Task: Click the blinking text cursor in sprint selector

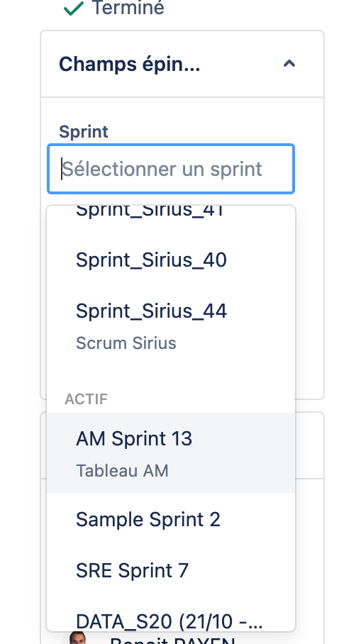Action: 62,169
